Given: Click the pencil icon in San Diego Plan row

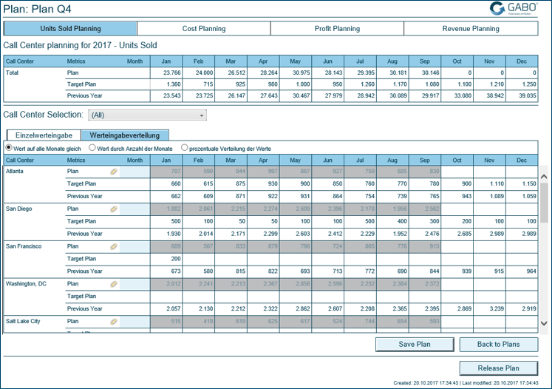Looking at the screenshot, I should pos(114,209).
